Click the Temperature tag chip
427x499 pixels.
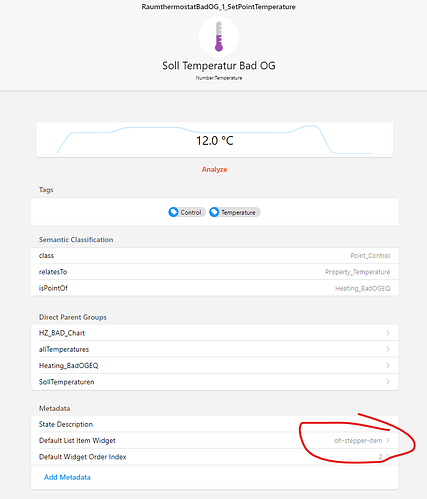[235, 212]
